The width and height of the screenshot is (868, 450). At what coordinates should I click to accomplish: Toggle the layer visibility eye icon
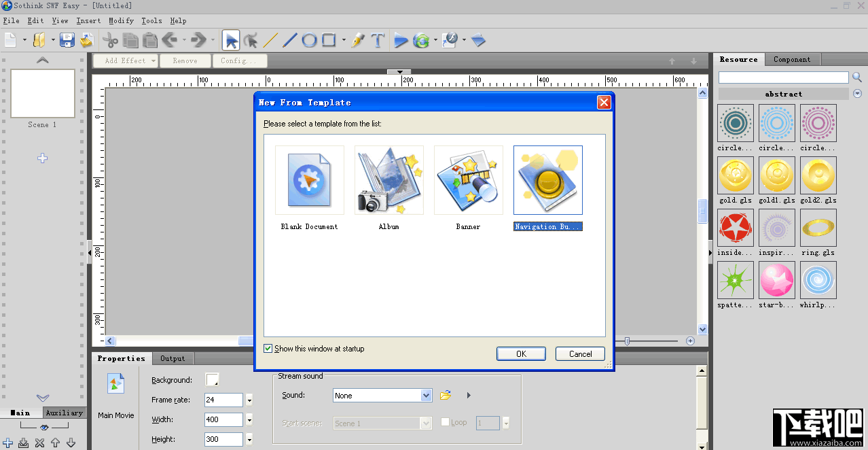[x=44, y=428]
